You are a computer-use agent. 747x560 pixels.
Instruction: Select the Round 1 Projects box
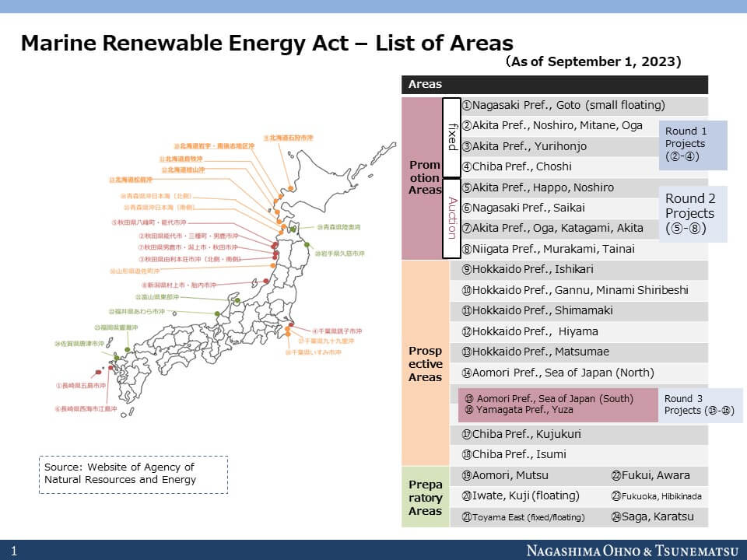693,145
